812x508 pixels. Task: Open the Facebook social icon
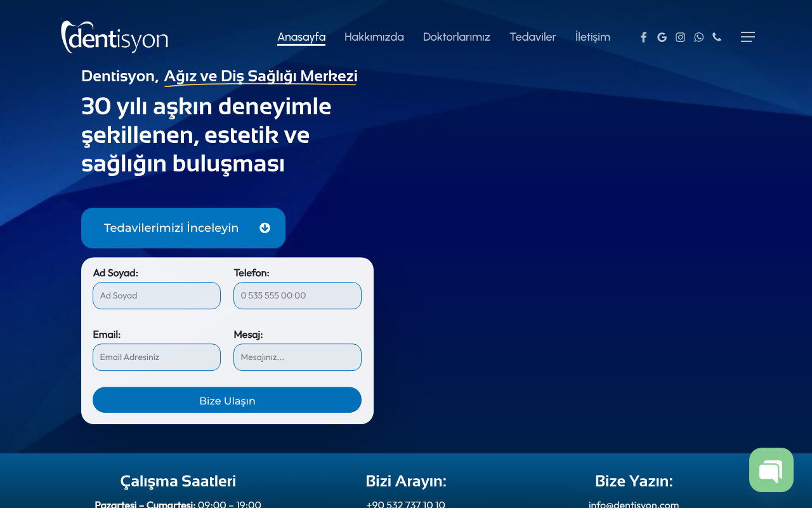643,37
